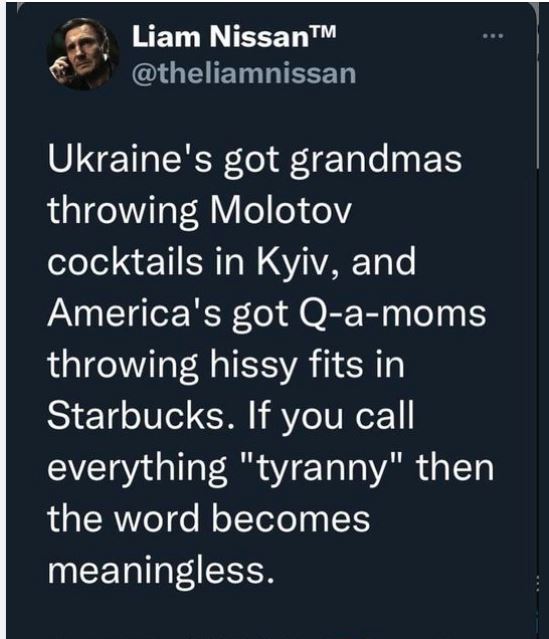Click the phrase "the word becomes"

(x=209, y=518)
